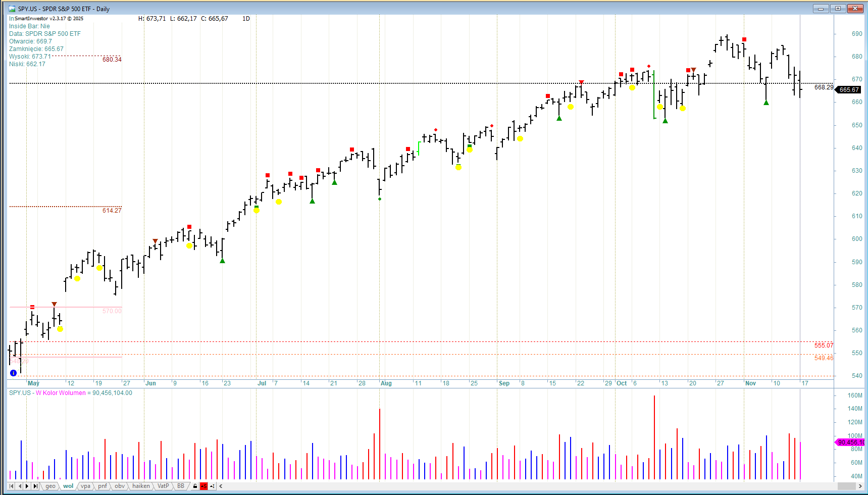Switch to the pnf sheet tab

103,486
